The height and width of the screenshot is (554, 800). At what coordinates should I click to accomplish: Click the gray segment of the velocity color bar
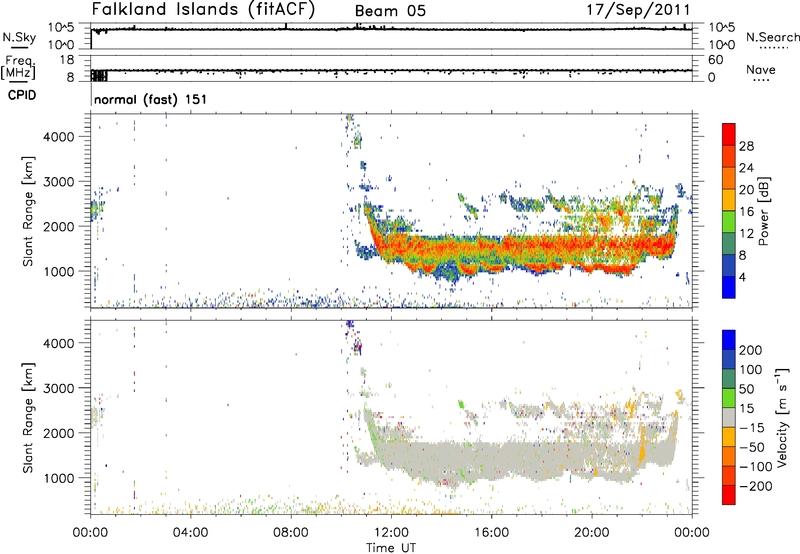point(729,418)
